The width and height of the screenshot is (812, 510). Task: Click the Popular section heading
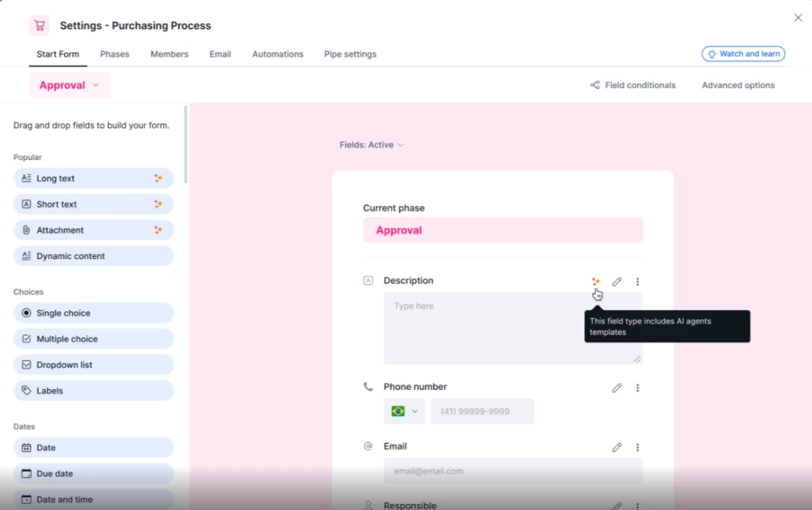click(x=28, y=157)
